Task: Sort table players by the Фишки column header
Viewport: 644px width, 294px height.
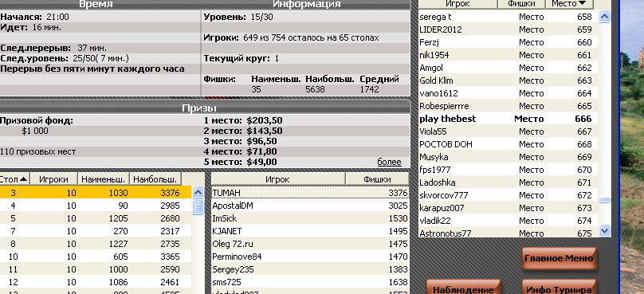Action: (377, 179)
